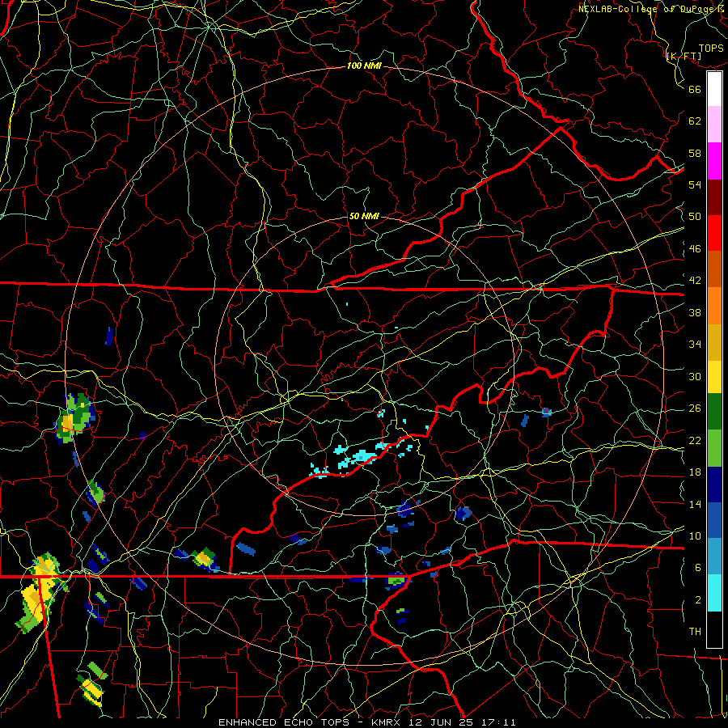Screen dimensions: 728x728
Task: Click the ENHANCED ECHO TOPS KMRX caption
Action: pyautogui.click(x=366, y=722)
